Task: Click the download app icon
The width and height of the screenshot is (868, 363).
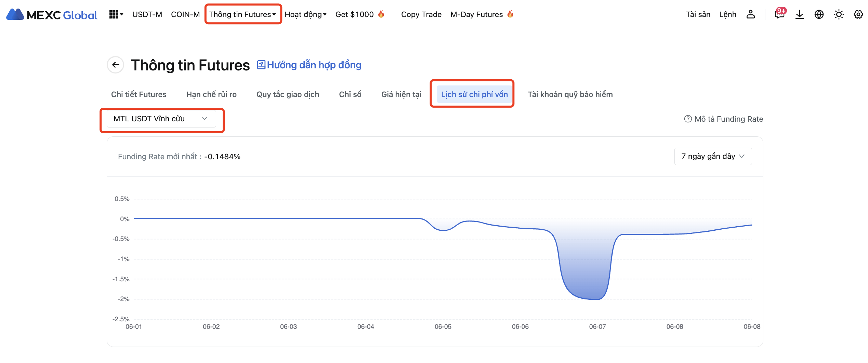Action: (799, 14)
